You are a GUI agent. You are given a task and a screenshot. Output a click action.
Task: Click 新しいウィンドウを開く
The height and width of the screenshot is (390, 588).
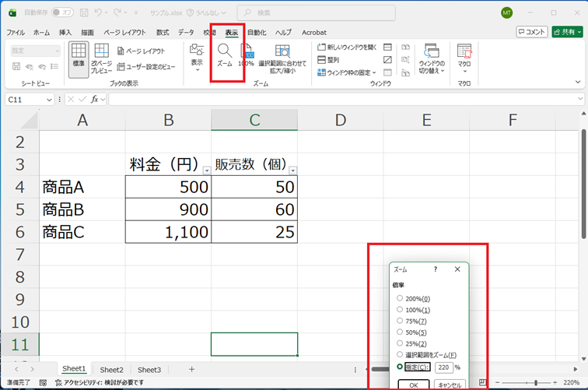coord(347,47)
